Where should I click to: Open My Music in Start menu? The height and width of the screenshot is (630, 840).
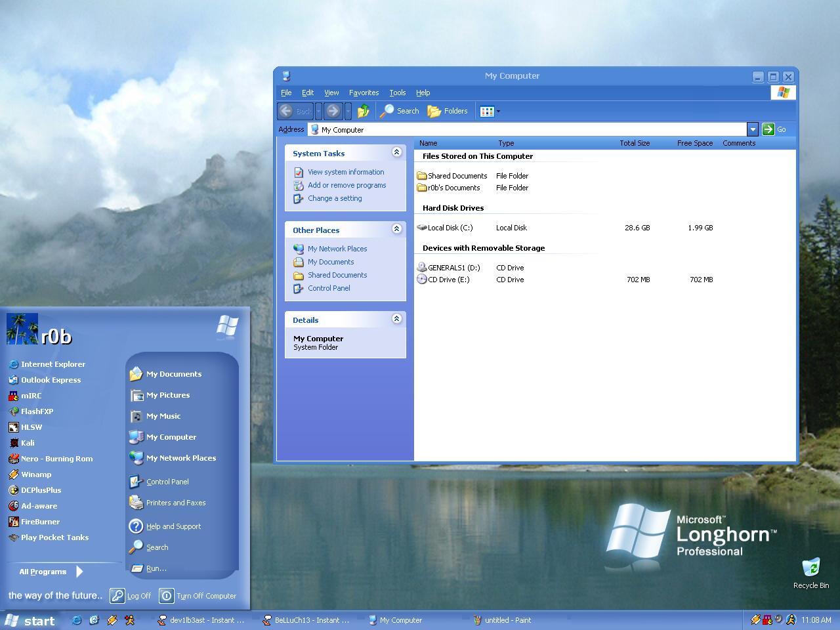point(155,416)
